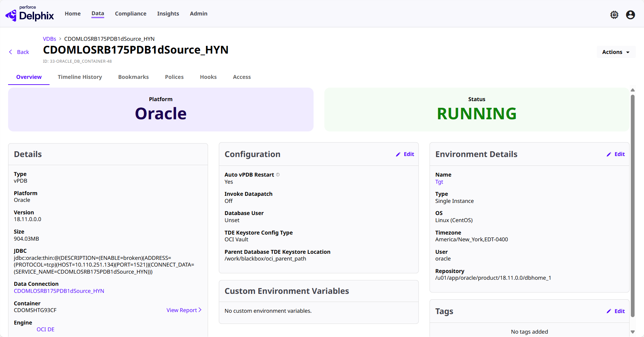Click the Auto vPDB Restart info icon

click(x=278, y=175)
